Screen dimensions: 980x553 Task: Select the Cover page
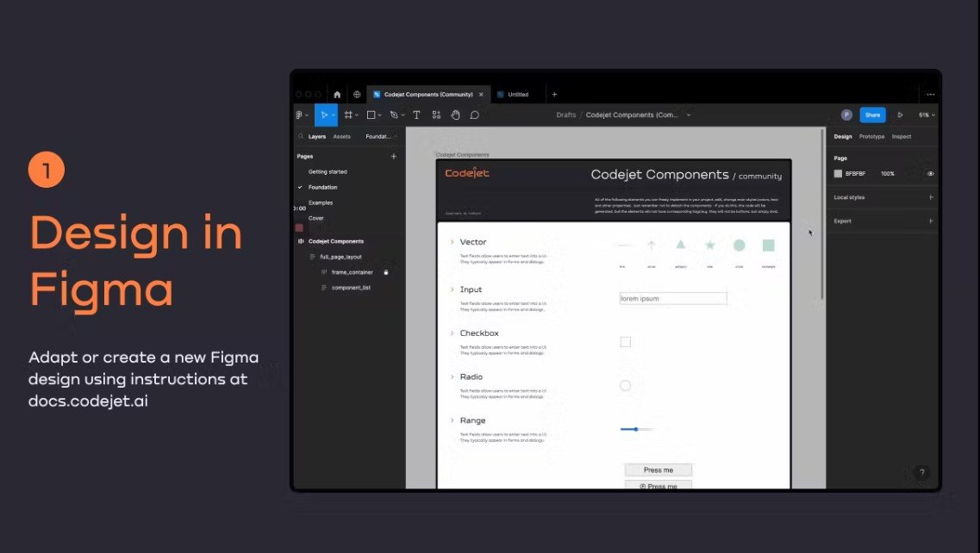click(x=315, y=218)
